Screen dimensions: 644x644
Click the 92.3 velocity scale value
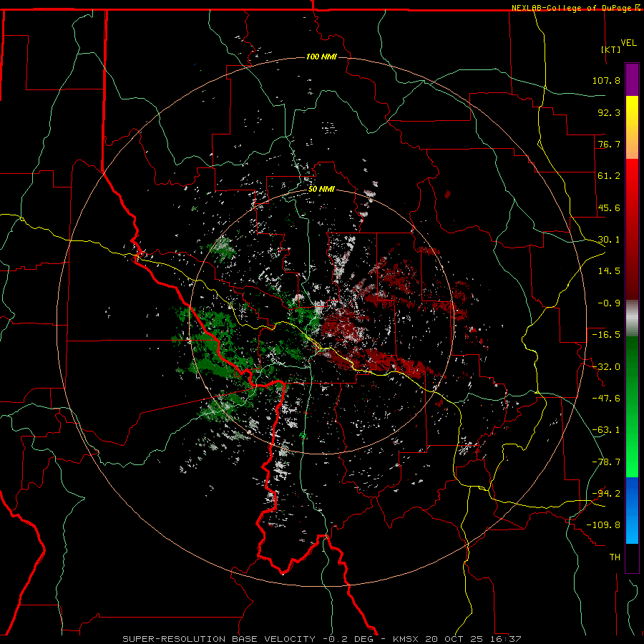click(609, 112)
